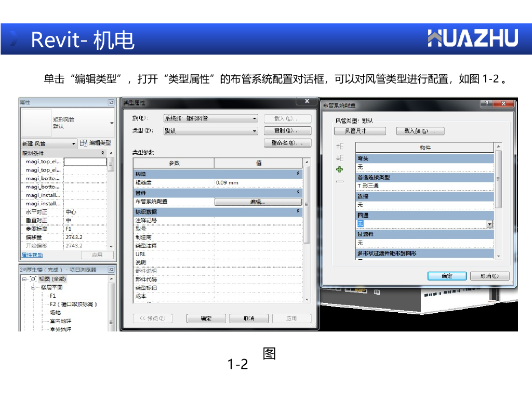Close the 属性 panel with its X icon

click(x=111, y=102)
